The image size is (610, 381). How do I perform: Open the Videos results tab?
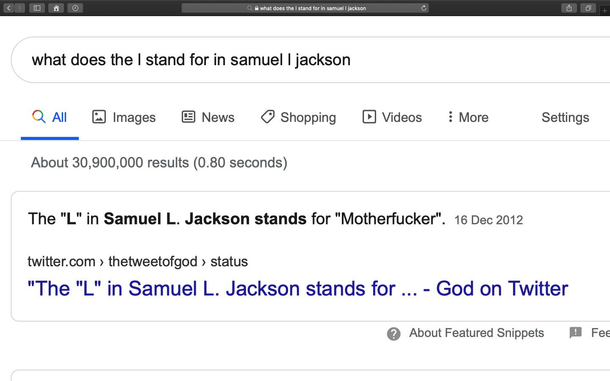[x=392, y=117]
